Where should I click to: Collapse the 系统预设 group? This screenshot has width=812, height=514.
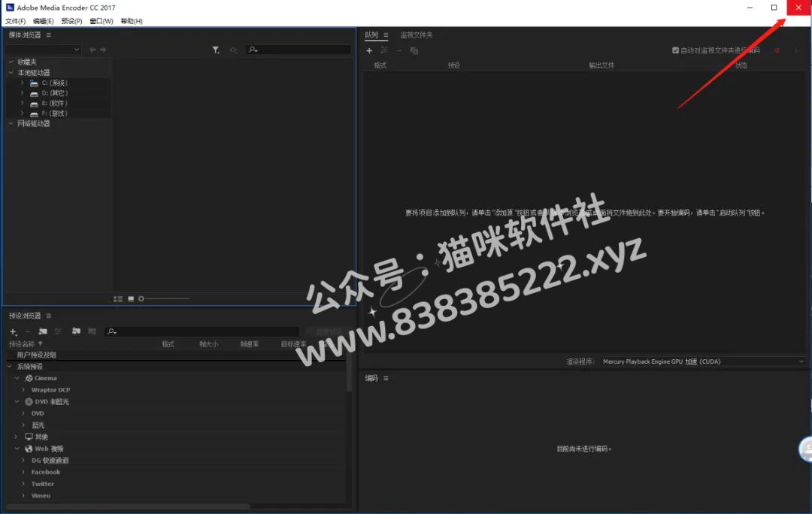click(x=10, y=367)
